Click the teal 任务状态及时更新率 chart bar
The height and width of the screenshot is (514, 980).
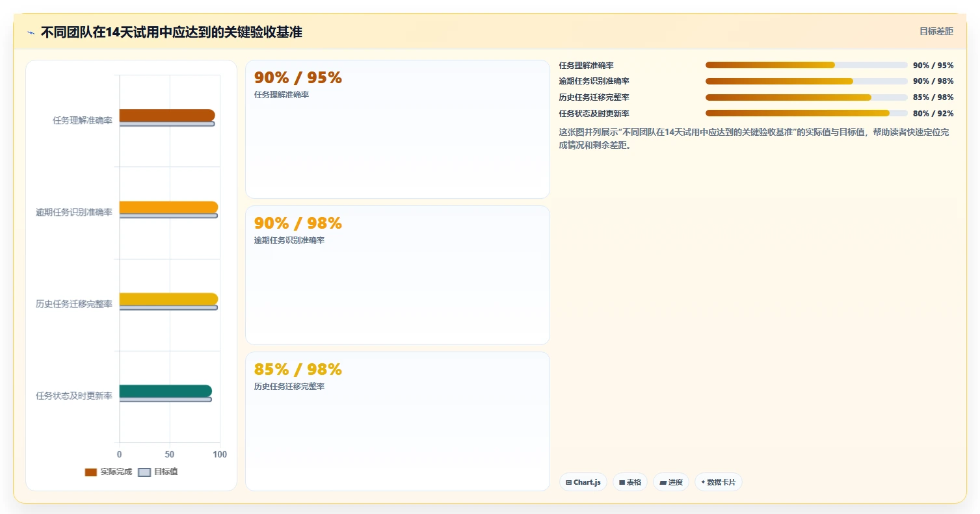[166, 391]
